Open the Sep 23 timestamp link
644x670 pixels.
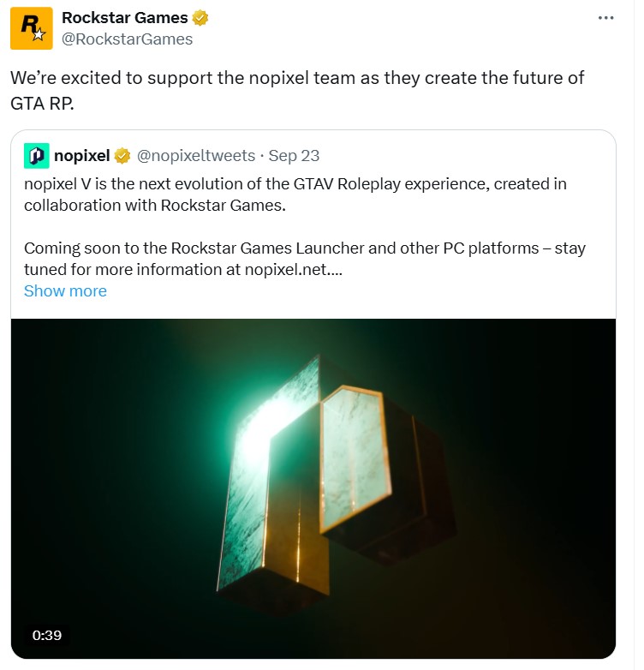(x=294, y=155)
